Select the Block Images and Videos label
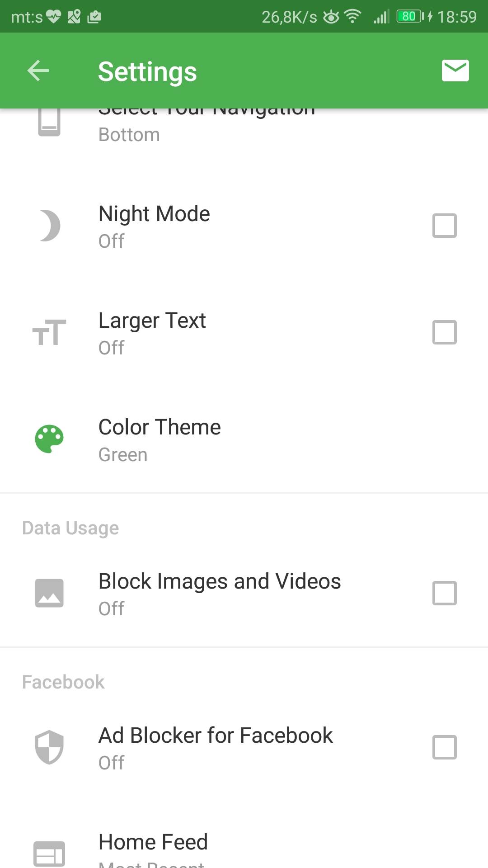The width and height of the screenshot is (488, 868). tap(220, 582)
